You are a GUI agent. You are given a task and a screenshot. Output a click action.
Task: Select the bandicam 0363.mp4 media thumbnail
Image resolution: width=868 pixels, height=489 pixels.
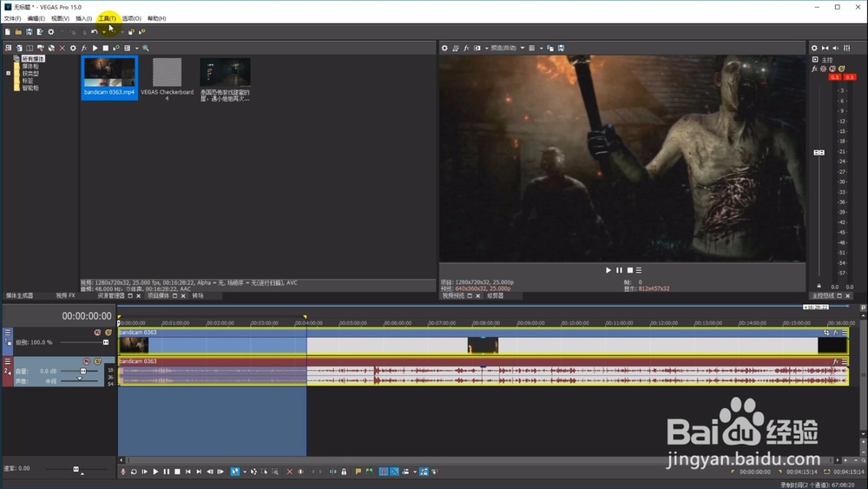coord(109,77)
